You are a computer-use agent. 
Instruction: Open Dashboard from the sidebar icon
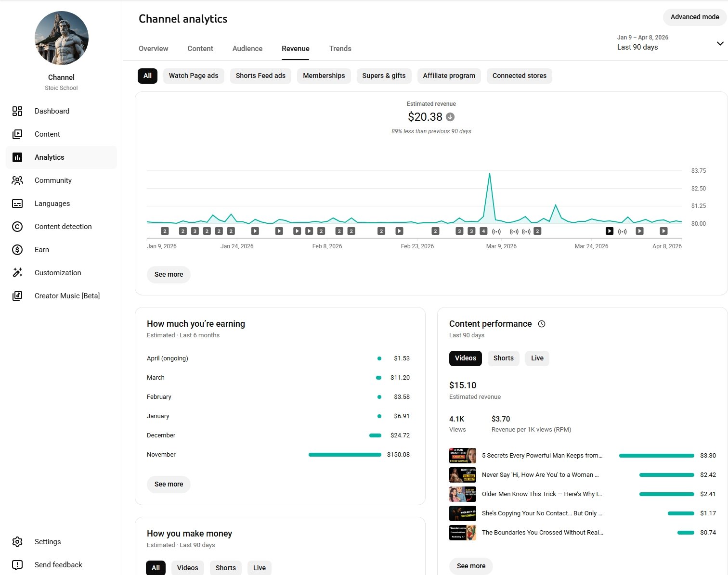(17, 111)
